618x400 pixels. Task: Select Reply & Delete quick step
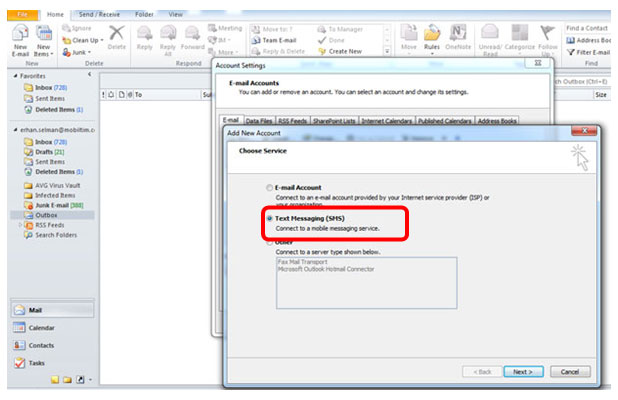[278, 52]
